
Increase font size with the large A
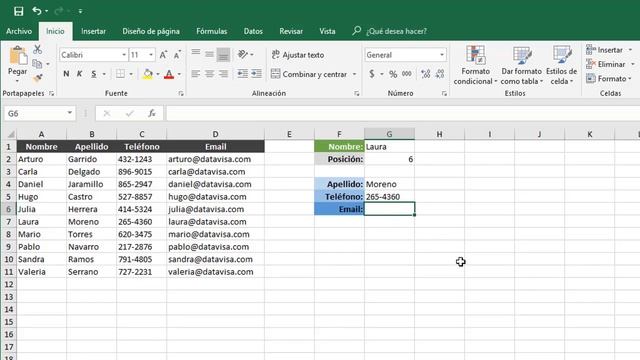pyautogui.click(x=163, y=55)
